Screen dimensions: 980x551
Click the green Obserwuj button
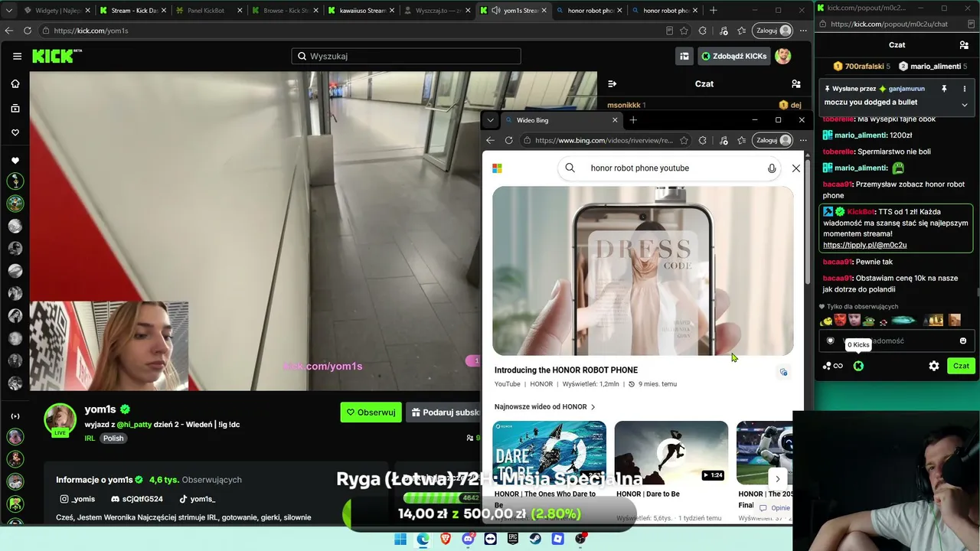[x=371, y=412]
